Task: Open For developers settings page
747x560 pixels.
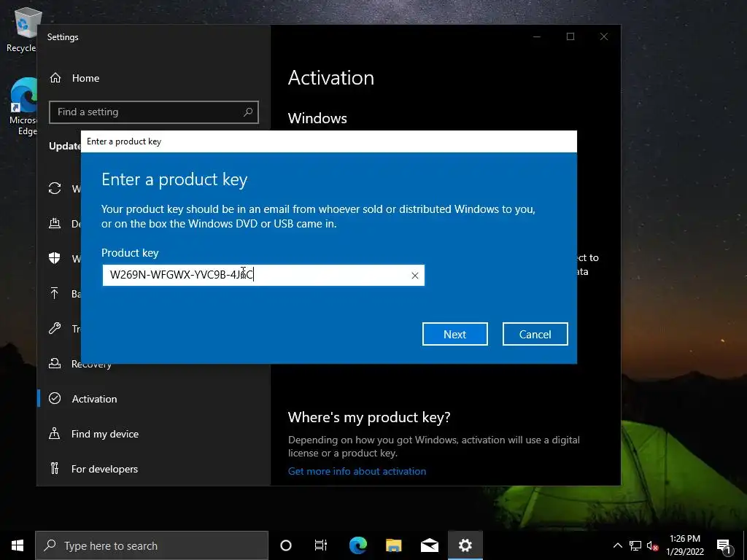Action: (x=104, y=469)
